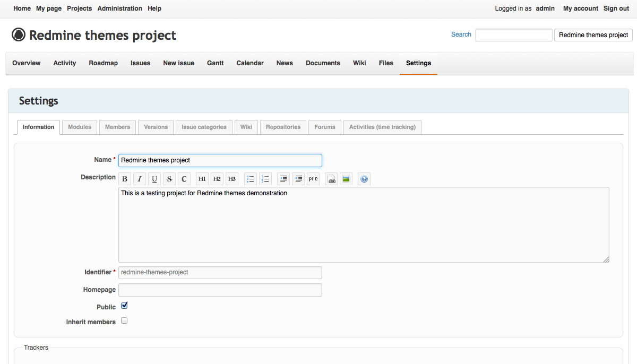Open the Issue categories tab

(x=204, y=127)
